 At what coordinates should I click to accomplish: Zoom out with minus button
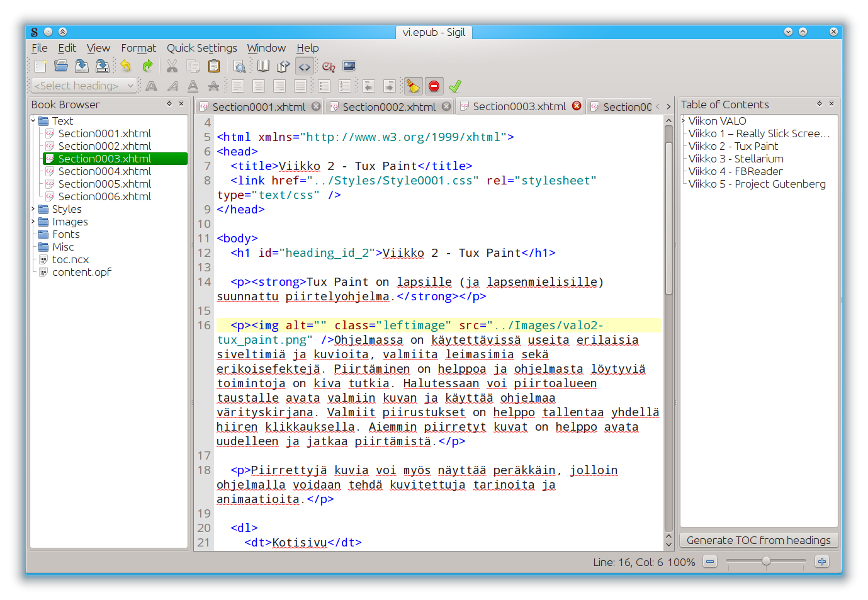[x=710, y=561]
